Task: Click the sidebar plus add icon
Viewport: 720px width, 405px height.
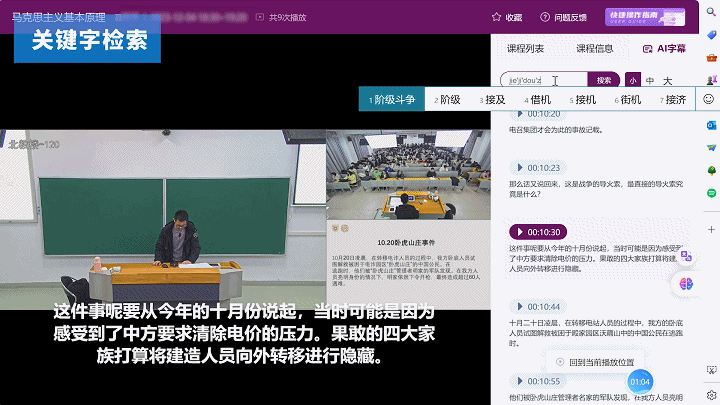Action: click(711, 229)
